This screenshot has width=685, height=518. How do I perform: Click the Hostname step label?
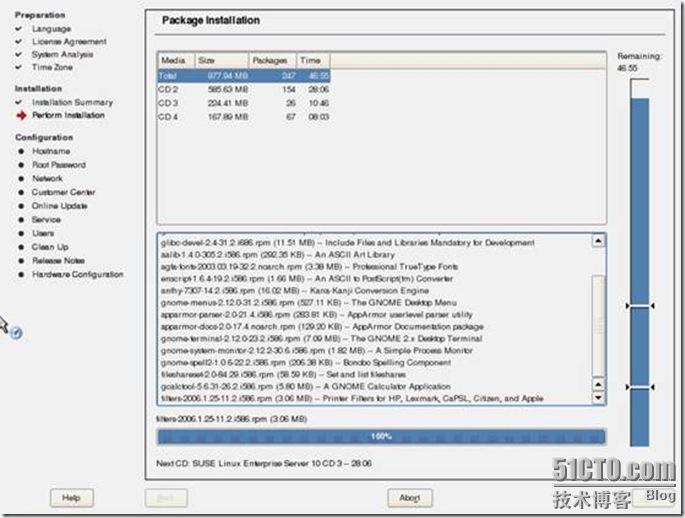tap(51, 151)
